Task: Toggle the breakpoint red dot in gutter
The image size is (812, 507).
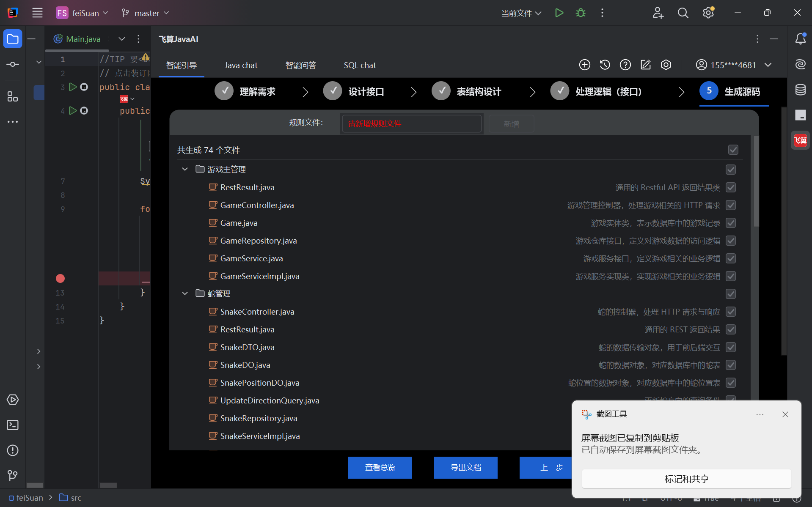Action: 60,278
